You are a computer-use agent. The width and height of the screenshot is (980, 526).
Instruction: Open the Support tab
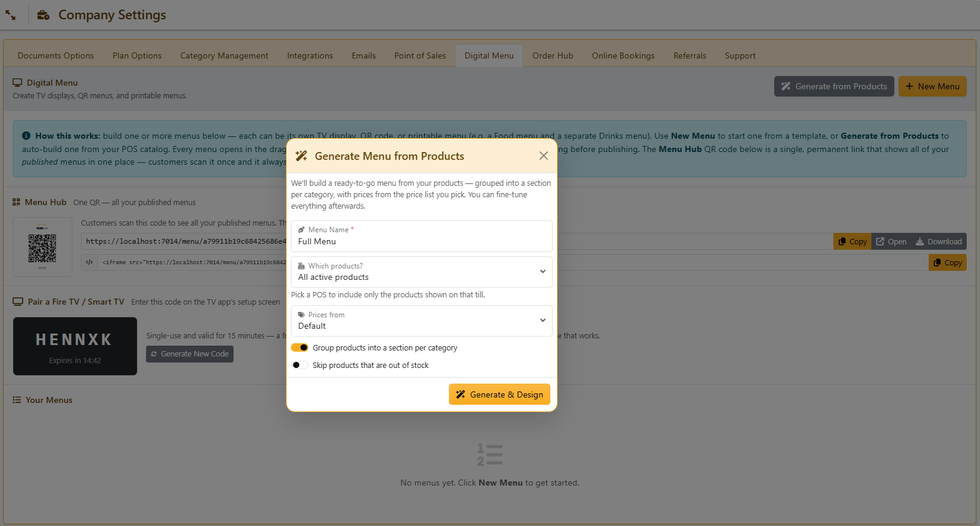tap(740, 55)
